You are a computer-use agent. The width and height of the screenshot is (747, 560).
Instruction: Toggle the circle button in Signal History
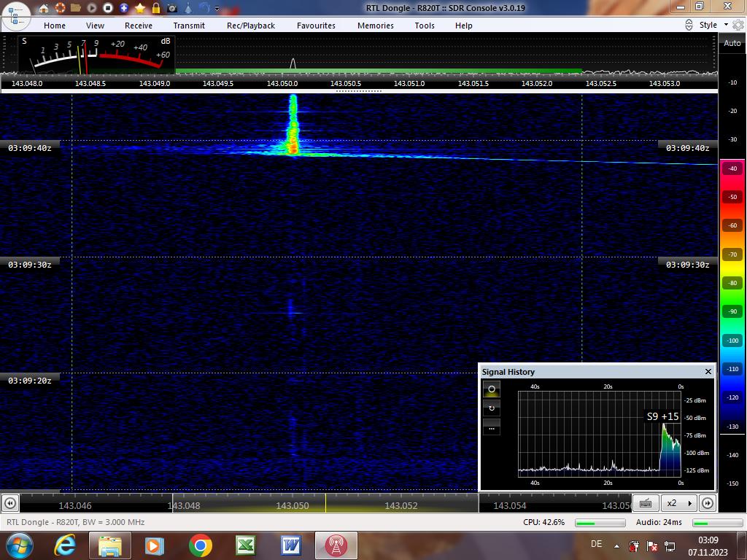[492, 389]
